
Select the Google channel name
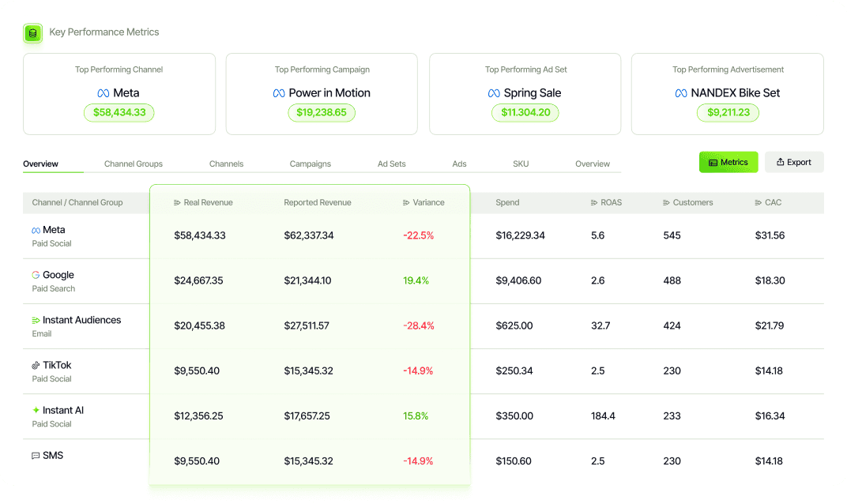[x=58, y=275]
